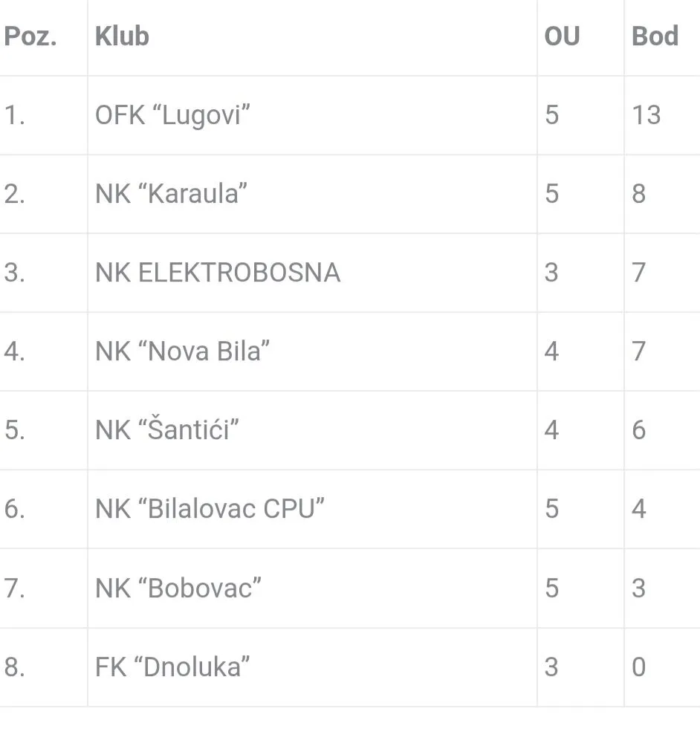Select NK "Bilalovac CPU" in the table

(210, 509)
